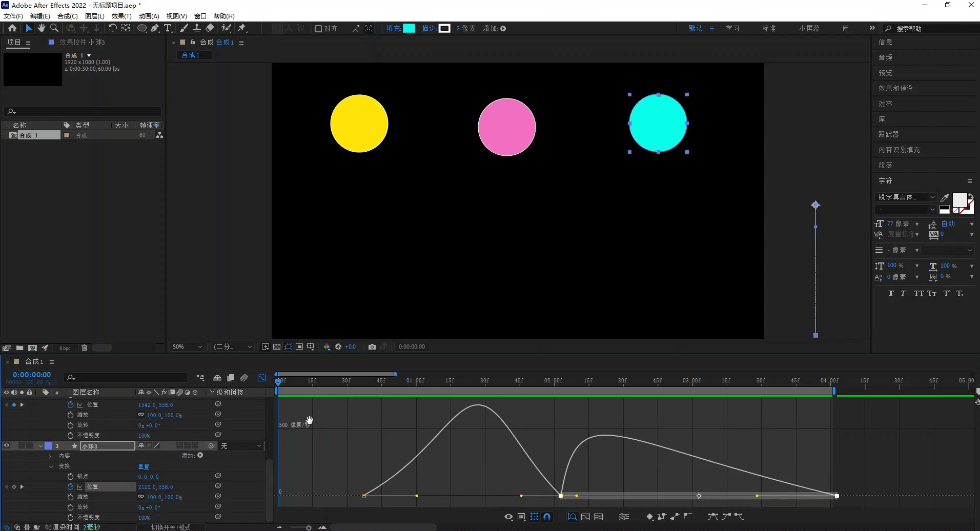Select the Brush tool
This screenshot has width=980, height=531.
pyautogui.click(x=184, y=28)
